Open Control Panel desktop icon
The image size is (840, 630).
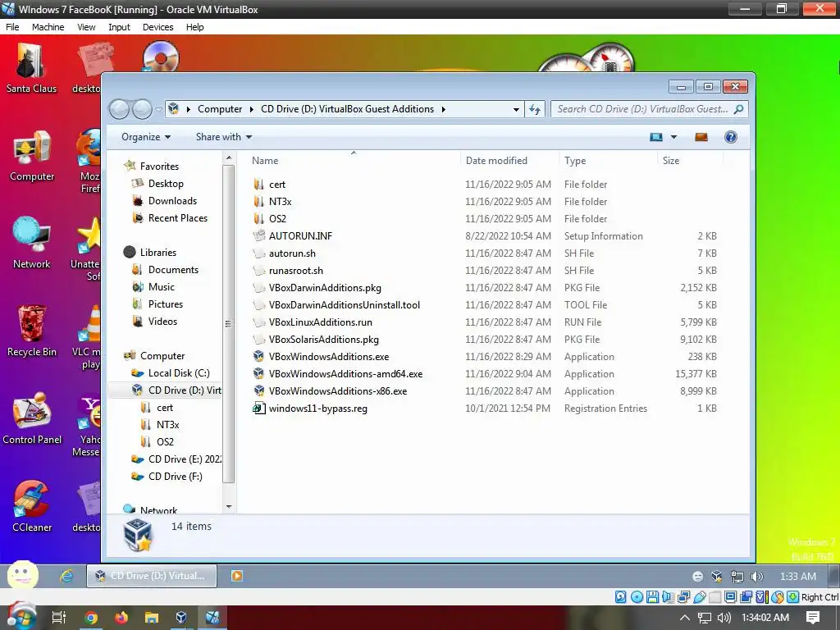[32, 419]
